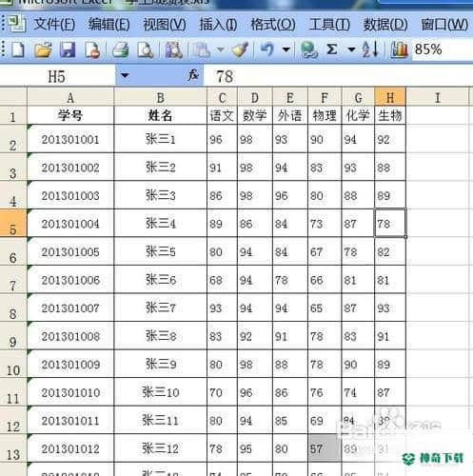Image resolution: width=473 pixels, height=476 pixels.
Task: Expand the Undo history dropdown arrow
Action: point(286,50)
